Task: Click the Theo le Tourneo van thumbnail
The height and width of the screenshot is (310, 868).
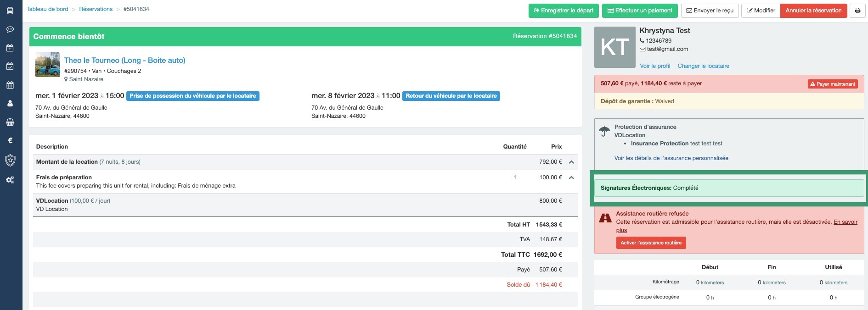Action: point(48,65)
